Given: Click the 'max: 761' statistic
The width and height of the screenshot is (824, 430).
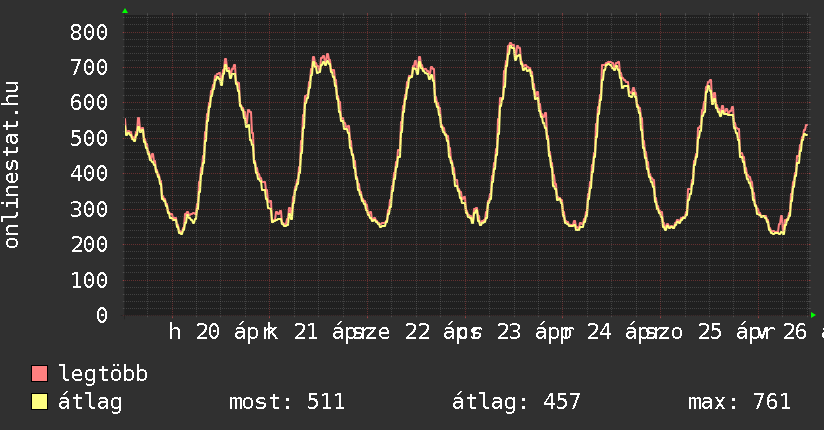Looking at the screenshot, I should [x=739, y=402].
